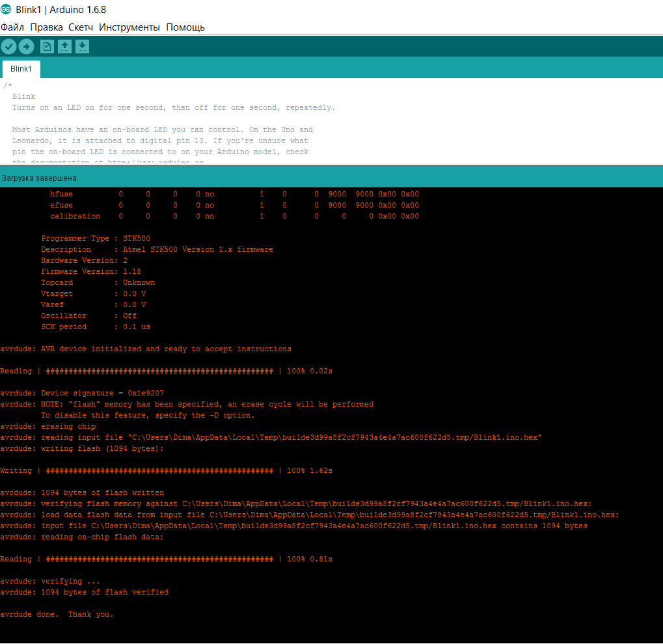The image size is (663, 644).
Task: Click the 'pin the on-board LED is connected' line
Action: pos(160,152)
